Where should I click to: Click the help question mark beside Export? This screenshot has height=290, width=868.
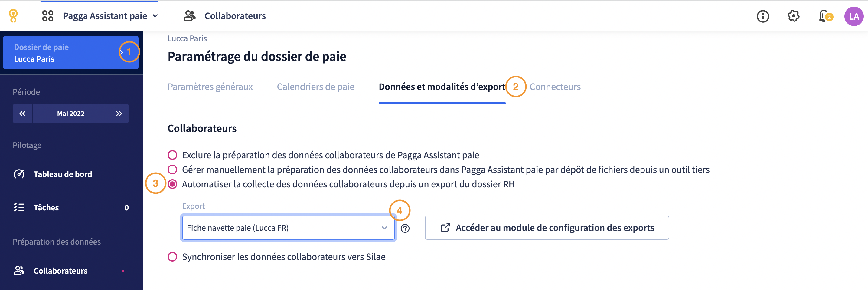[x=405, y=228]
